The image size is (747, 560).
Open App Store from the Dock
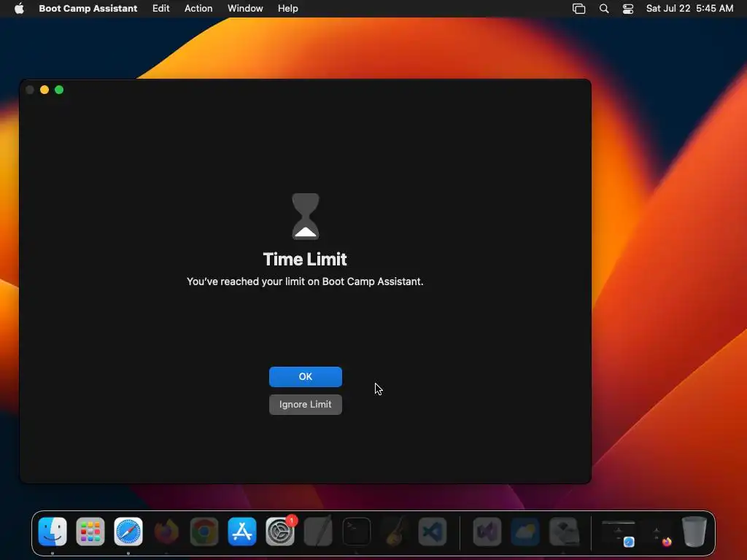pos(242,532)
